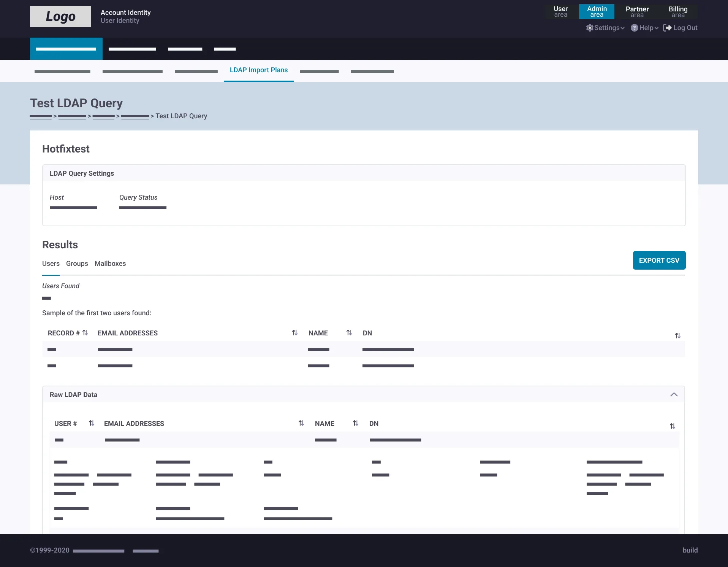Click the Help question mark icon
The width and height of the screenshot is (728, 567).
[635, 28]
